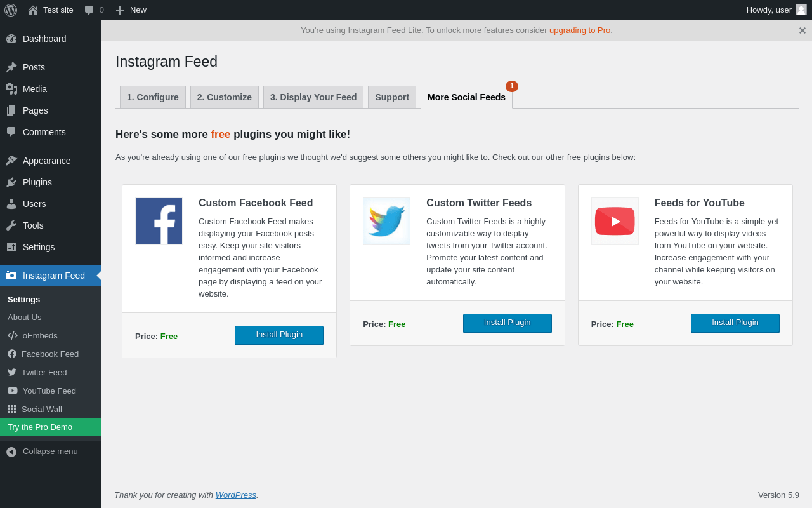Switch to the Support tab

(x=392, y=97)
